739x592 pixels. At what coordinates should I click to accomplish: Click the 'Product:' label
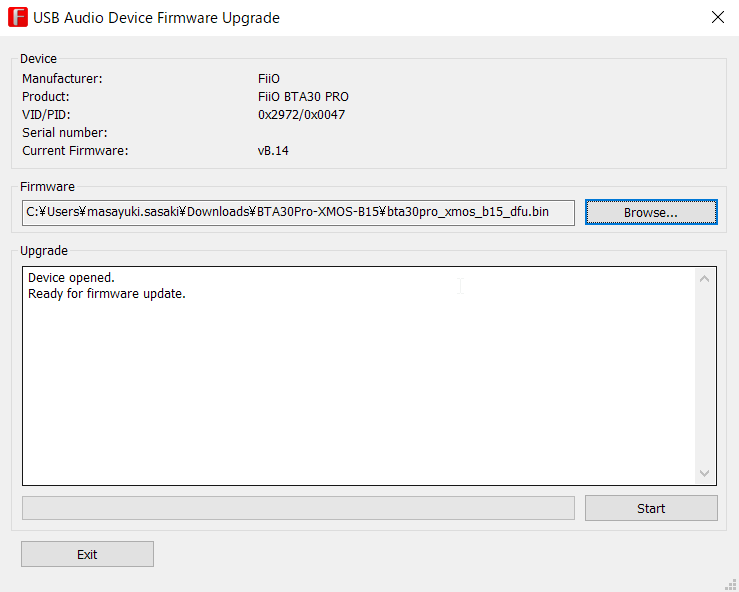pyautogui.click(x=46, y=97)
